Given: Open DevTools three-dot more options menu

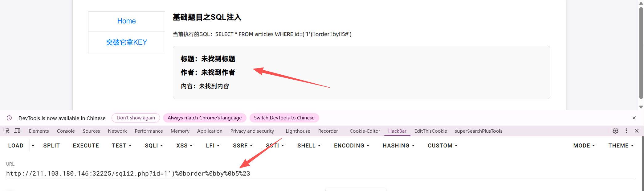Looking at the screenshot, I should (x=626, y=131).
